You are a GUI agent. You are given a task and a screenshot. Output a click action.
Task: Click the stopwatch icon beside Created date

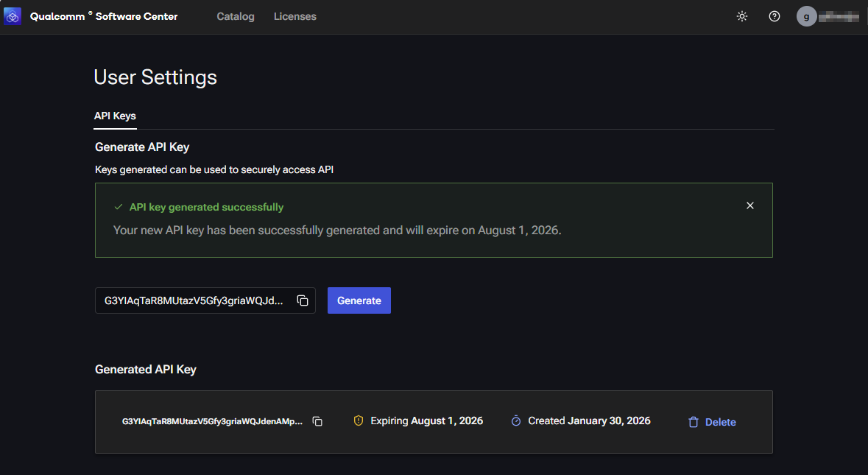pos(516,421)
